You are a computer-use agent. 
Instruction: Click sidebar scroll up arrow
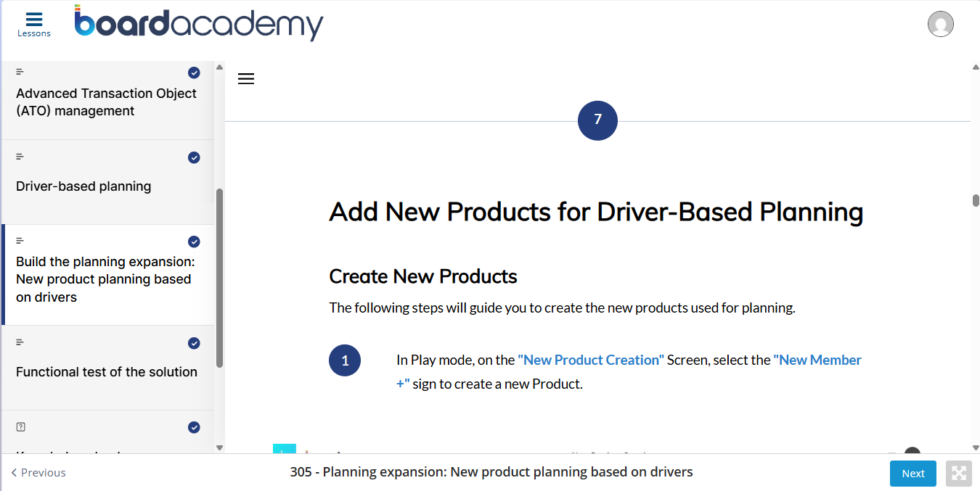pyautogui.click(x=220, y=67)
